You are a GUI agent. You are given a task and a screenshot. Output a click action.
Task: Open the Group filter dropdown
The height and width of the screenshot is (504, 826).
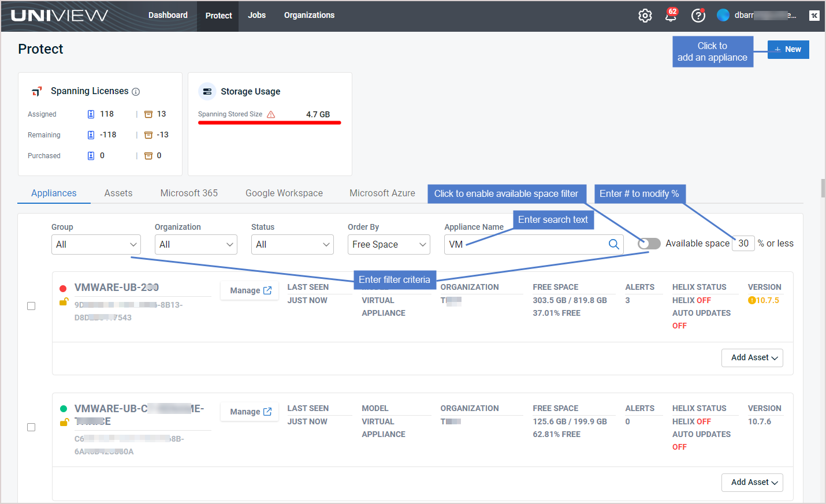tap(96, 244)
